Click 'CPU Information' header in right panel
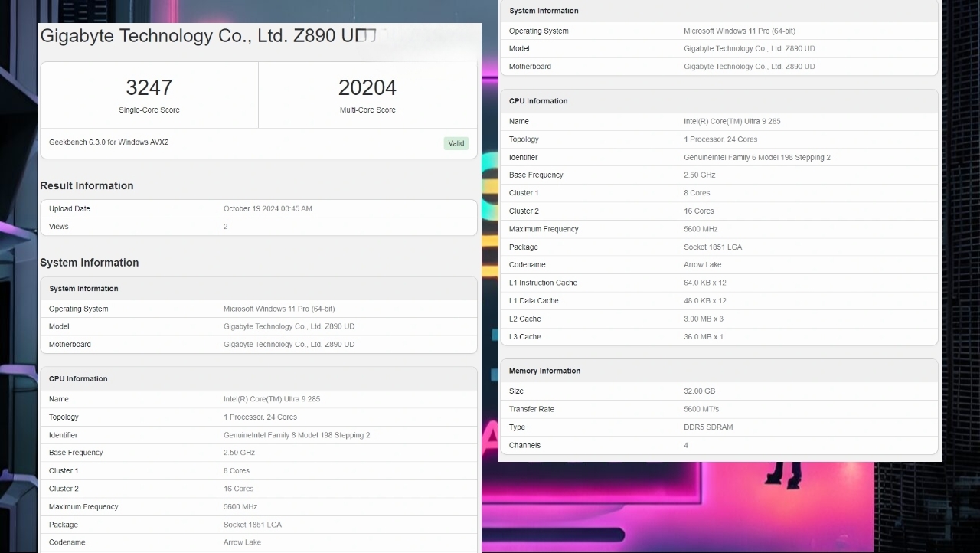 coord(538,101)
